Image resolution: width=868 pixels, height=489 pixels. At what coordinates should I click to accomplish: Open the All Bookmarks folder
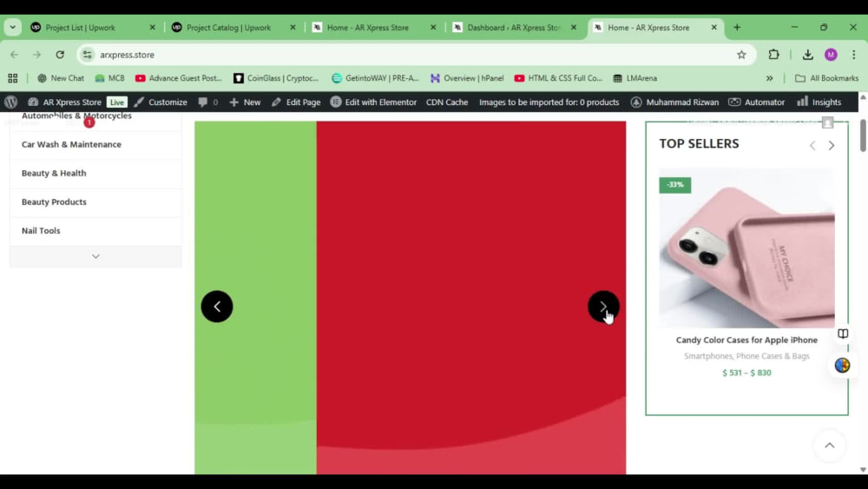(826, 78)
